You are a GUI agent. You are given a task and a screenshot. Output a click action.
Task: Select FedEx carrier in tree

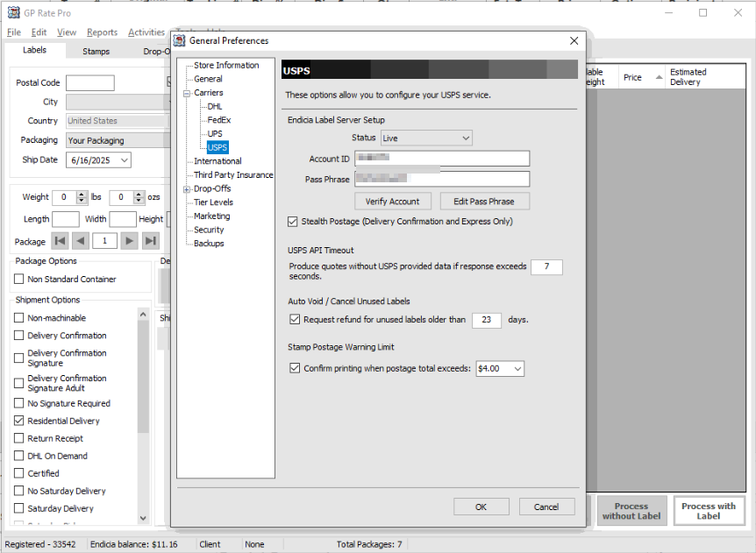click(219, 120)
